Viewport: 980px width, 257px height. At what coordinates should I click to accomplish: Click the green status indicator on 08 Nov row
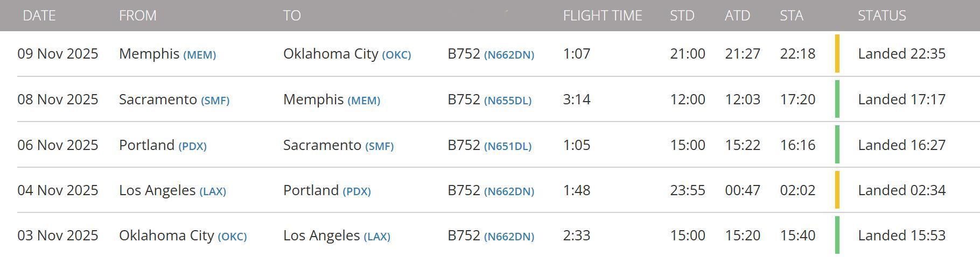point(837,99)
